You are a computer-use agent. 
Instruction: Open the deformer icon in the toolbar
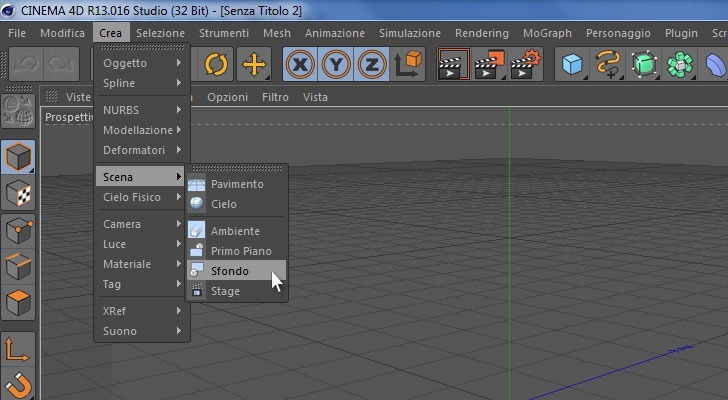coord(715,64)
